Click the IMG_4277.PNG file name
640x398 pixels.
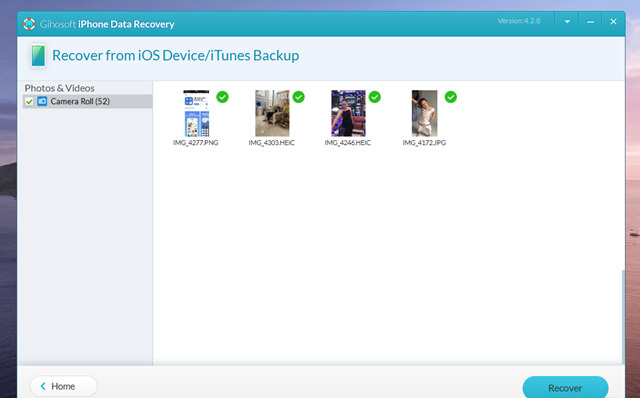(196, 142)
